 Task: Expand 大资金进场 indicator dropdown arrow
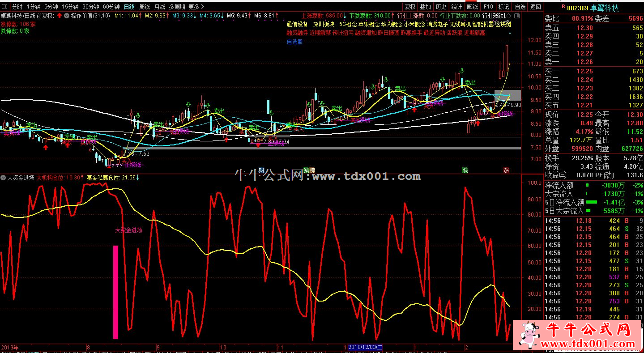(4, 178)
